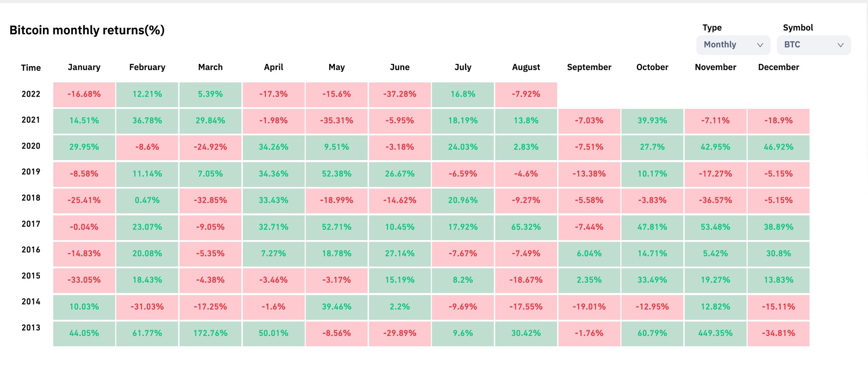Select the 2022 row label
Image resolution: width=868 pixels, height=371 pixels.
(x=31, y=94)
